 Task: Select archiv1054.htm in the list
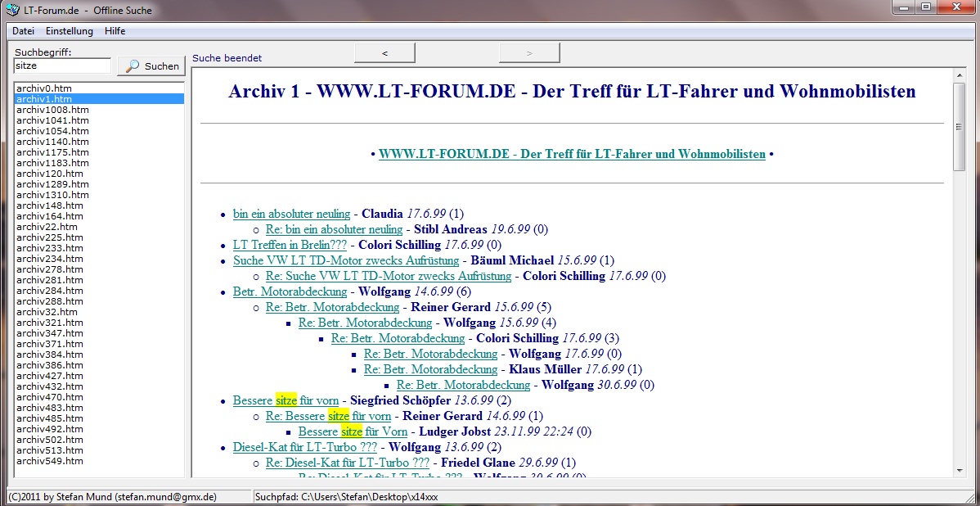[99, 131]
